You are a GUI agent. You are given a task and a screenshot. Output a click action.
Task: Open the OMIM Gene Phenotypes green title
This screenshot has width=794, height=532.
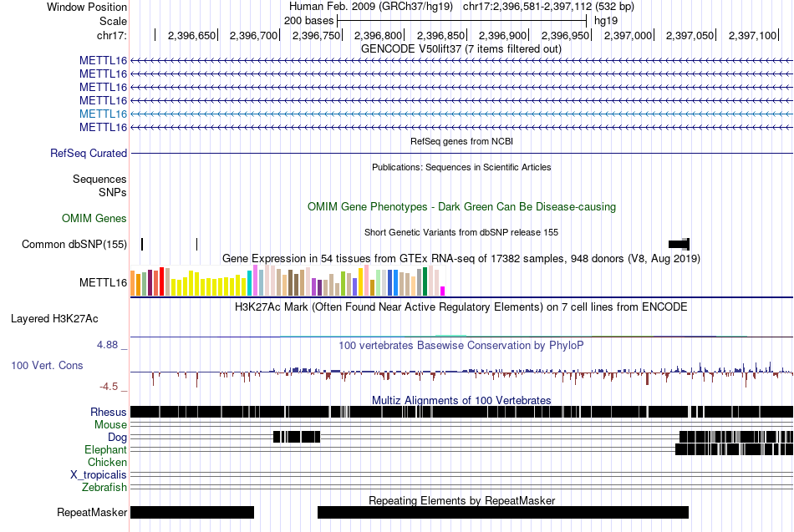461,206
